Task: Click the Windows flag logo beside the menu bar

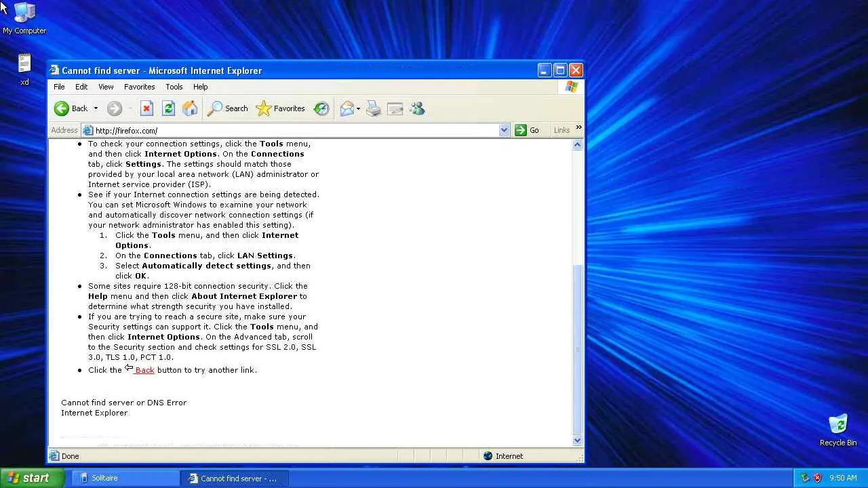Action: click(x=571, y=87)
